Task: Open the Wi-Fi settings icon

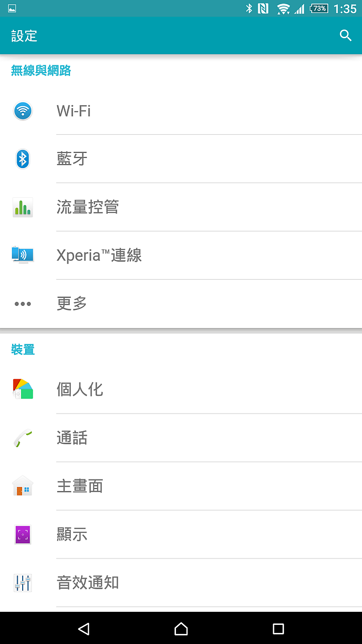Action: click(x=23, y=110)
